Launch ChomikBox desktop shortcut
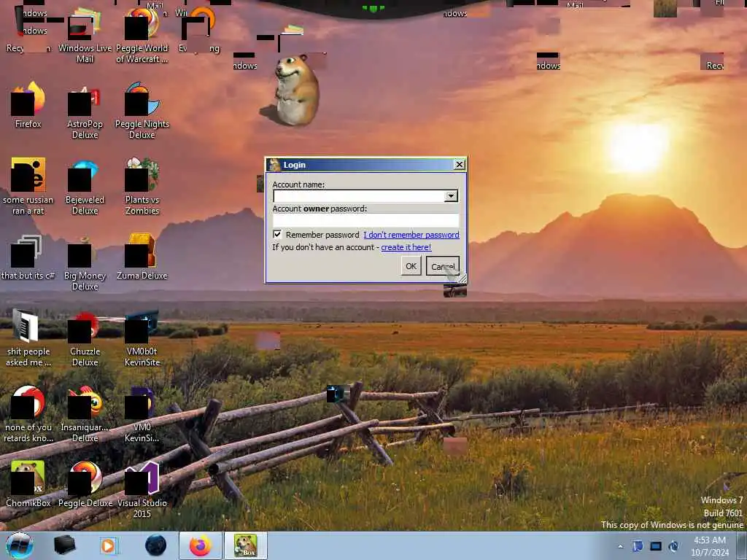Screen dimensions: 747x560 pos(28,484)
